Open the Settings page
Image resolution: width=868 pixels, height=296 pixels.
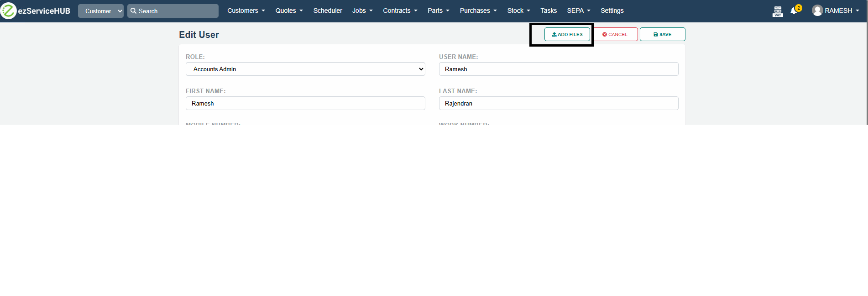(612, 11)
